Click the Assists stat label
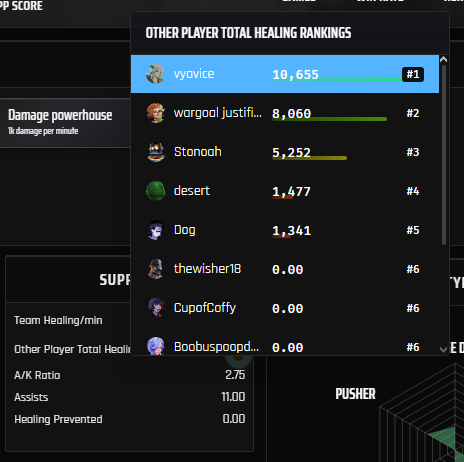Screen dimensions: 464x462 point(31,397)
